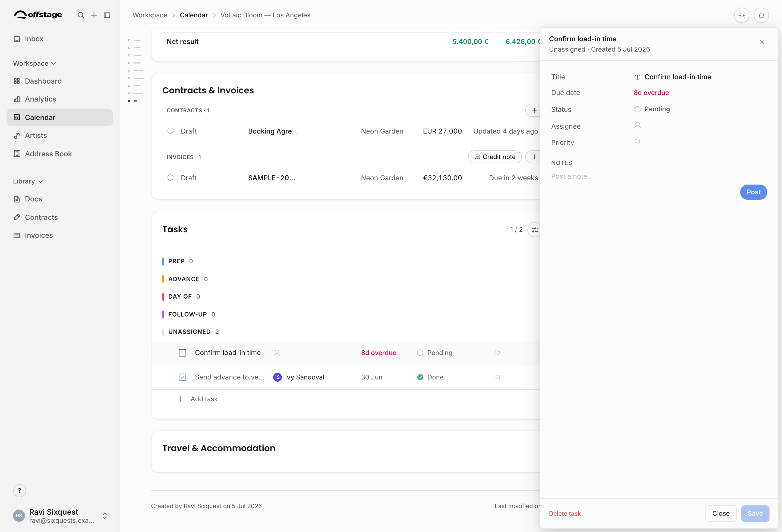Expand the ADVANCE task group
Image resolution: width=782 pixels, height=532 pixels.
point(185,279)
